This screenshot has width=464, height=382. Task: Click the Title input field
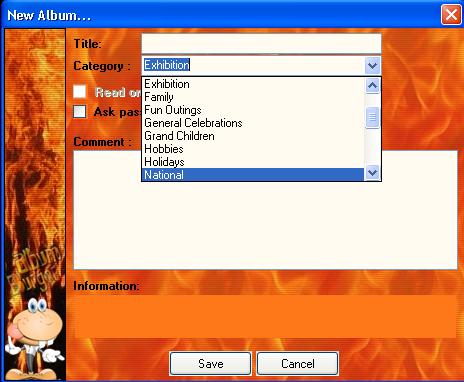tap(261, 43)
